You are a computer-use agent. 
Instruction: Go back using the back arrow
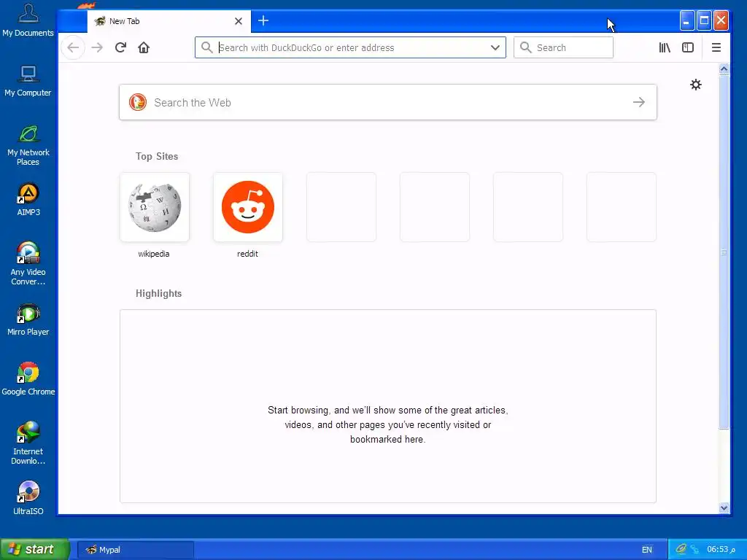click(73, 47)
